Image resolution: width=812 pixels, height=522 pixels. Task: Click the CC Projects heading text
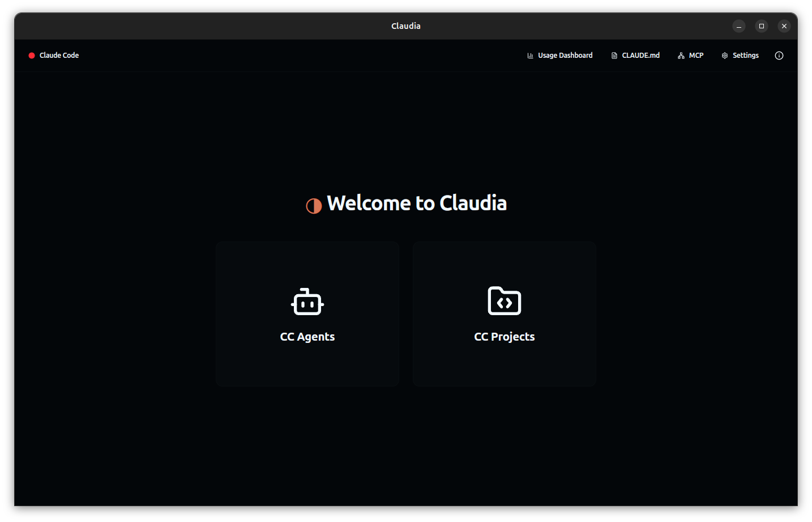[x=504, y=336]
